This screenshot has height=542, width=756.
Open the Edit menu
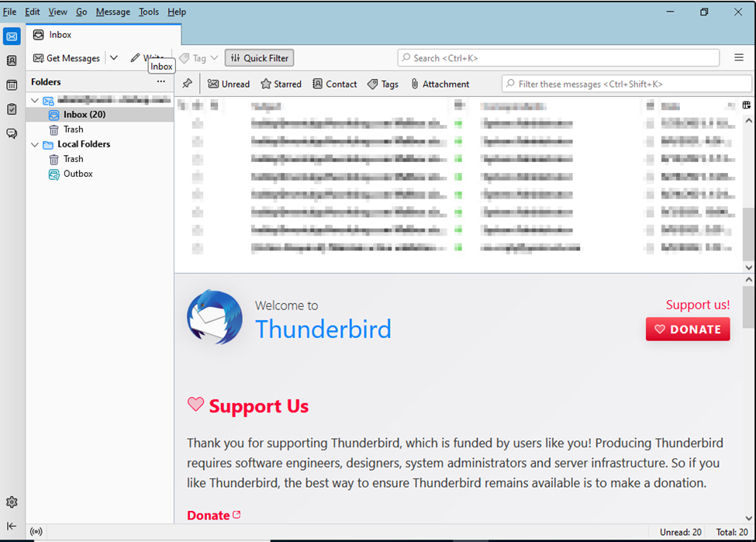pos(33,12)
